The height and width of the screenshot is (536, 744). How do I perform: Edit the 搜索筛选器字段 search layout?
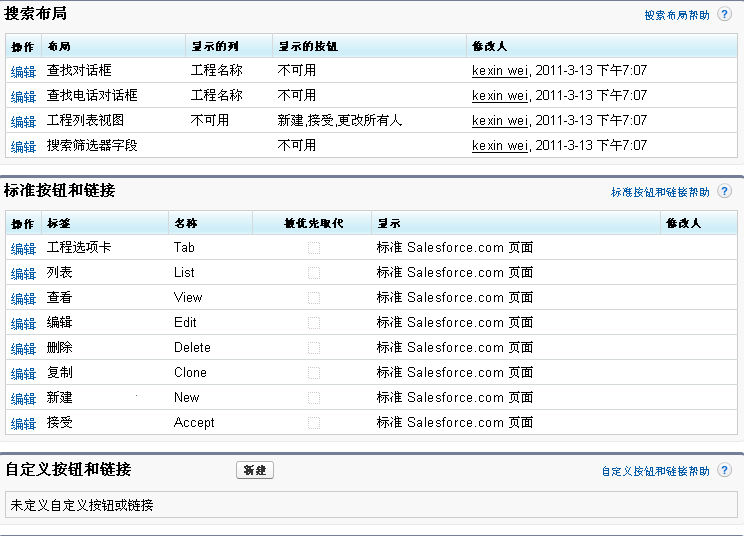[x=23, y=147]
